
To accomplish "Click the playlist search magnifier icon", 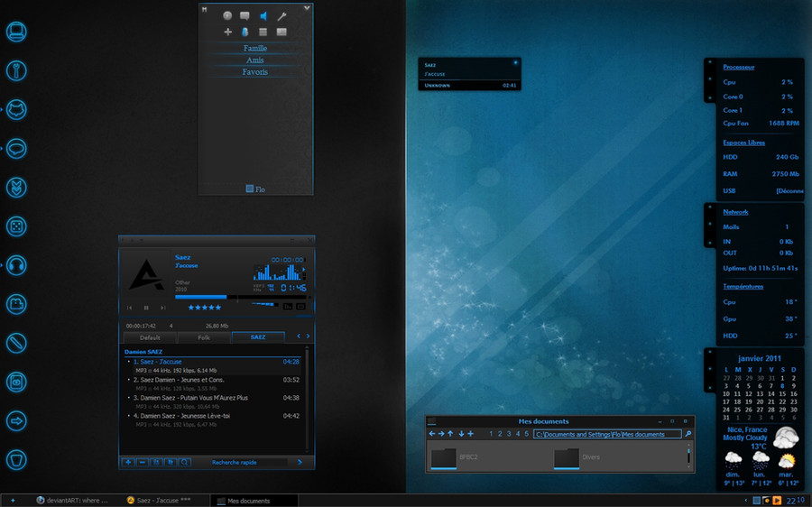I will pos(184,462).
